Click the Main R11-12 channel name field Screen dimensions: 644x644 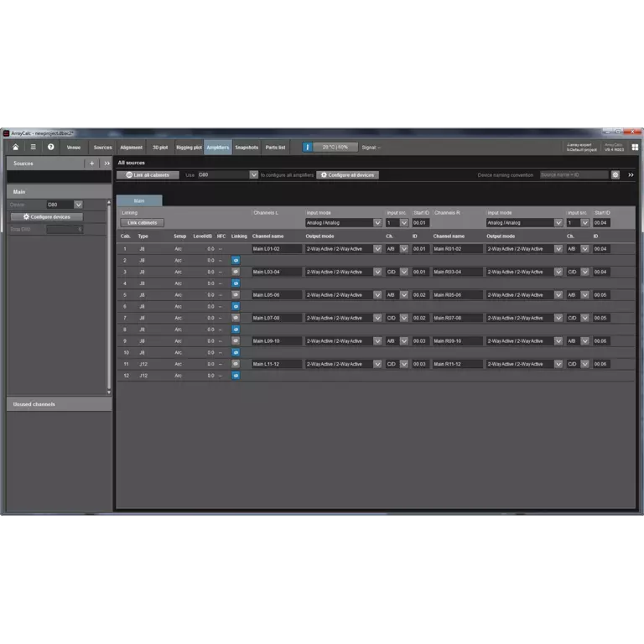coord(458,364)
